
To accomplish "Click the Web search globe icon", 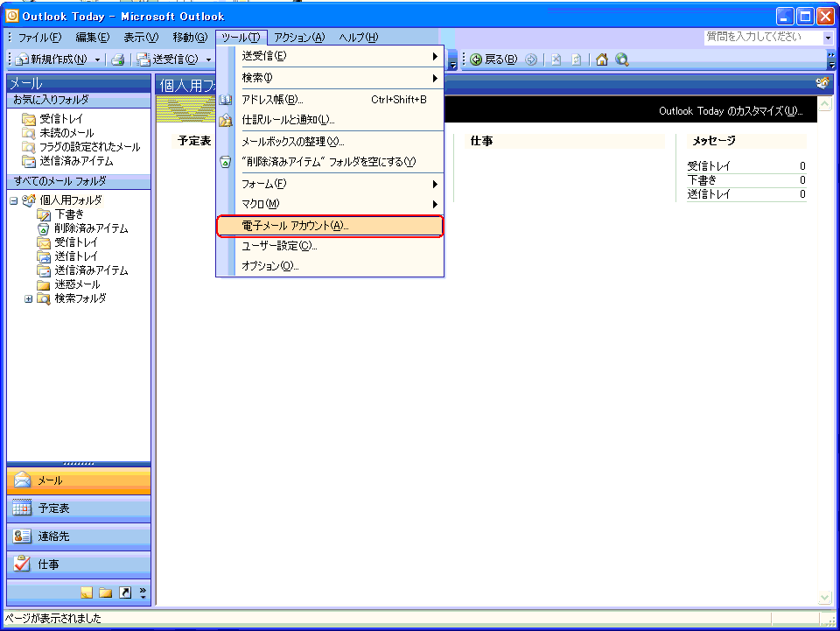I will coord(622,60).
